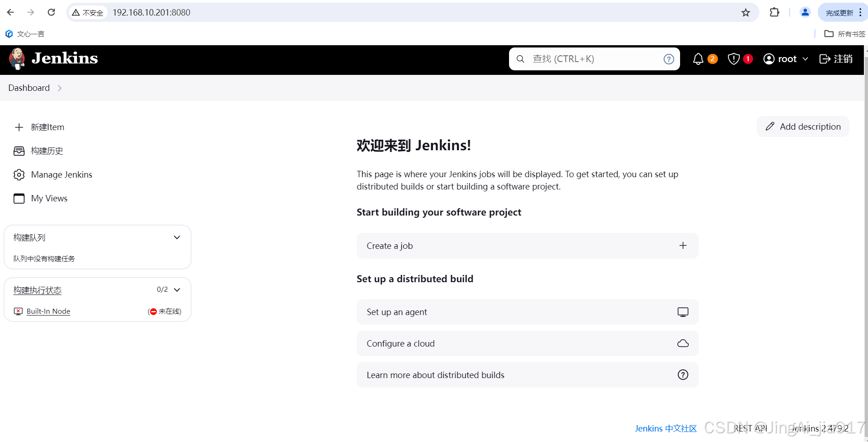This screenshot has height=442, width=868.
Task: Click the 不安全 site security warning
Action: coord(88,13)
